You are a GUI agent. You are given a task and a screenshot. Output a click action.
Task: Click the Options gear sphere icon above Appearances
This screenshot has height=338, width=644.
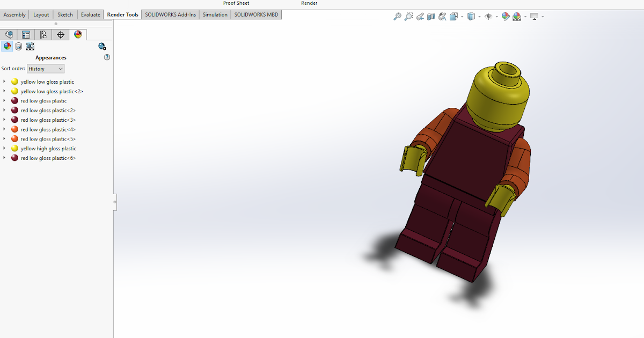tap(102, 47)
